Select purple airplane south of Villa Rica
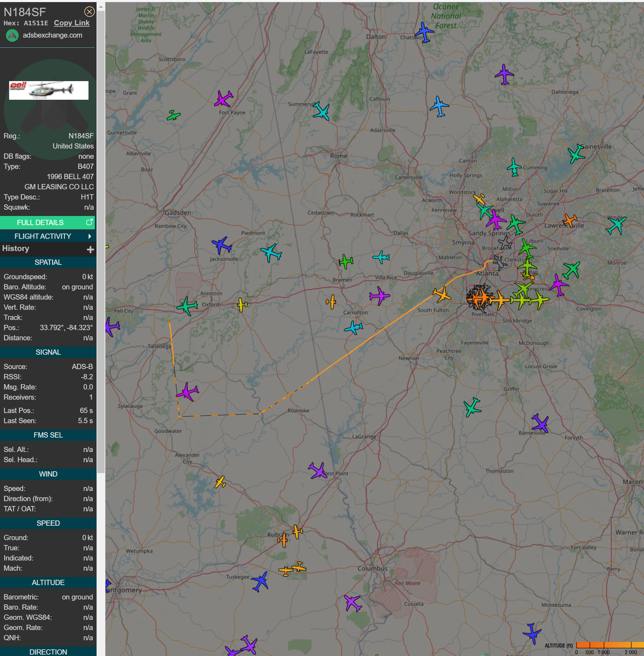This screenshot has height=656, width=644. click(380, 296)
